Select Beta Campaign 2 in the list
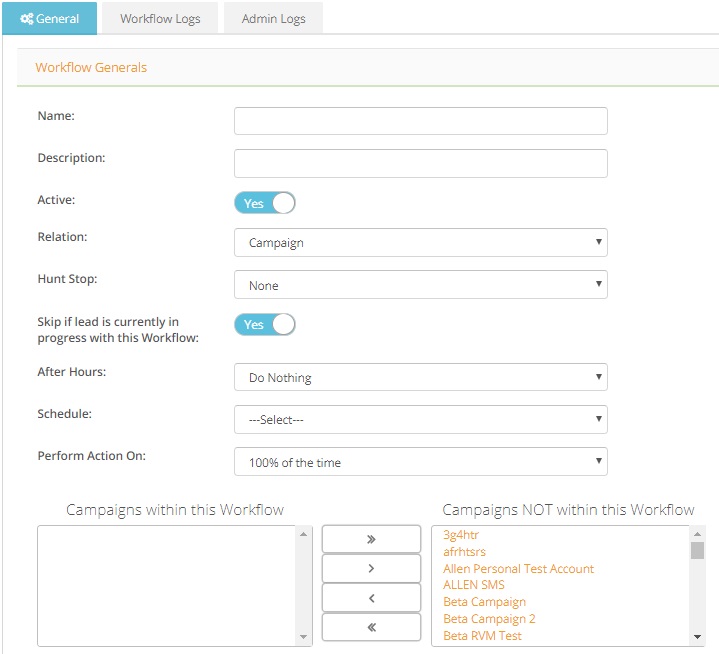The height and width of the screenshot is (654, 719). 489,619
